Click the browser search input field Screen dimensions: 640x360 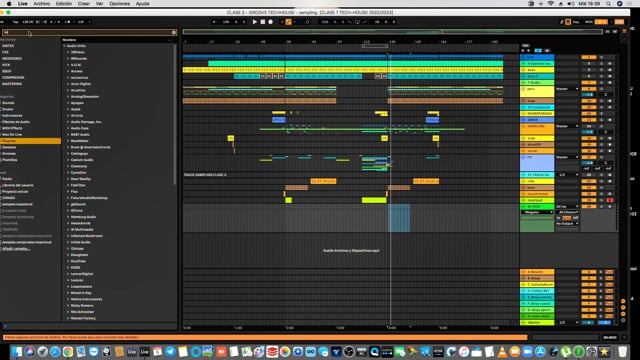87,32
